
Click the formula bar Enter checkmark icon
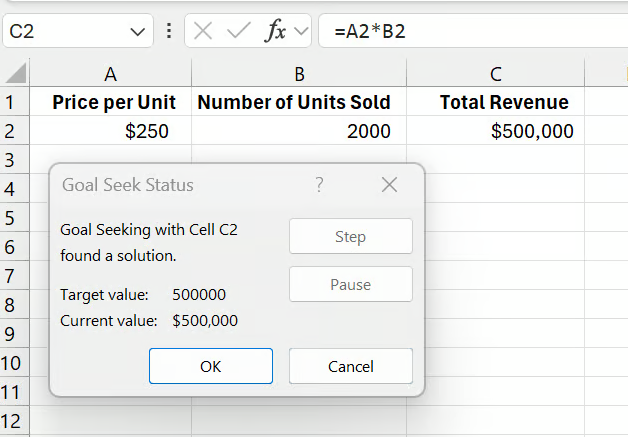pos(238,31)
